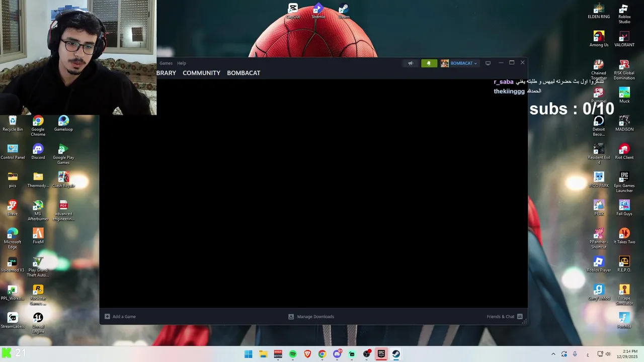644x362 pixels.
Task: Open File Explorer from the taskbar
Action: (x=263, y=354)
